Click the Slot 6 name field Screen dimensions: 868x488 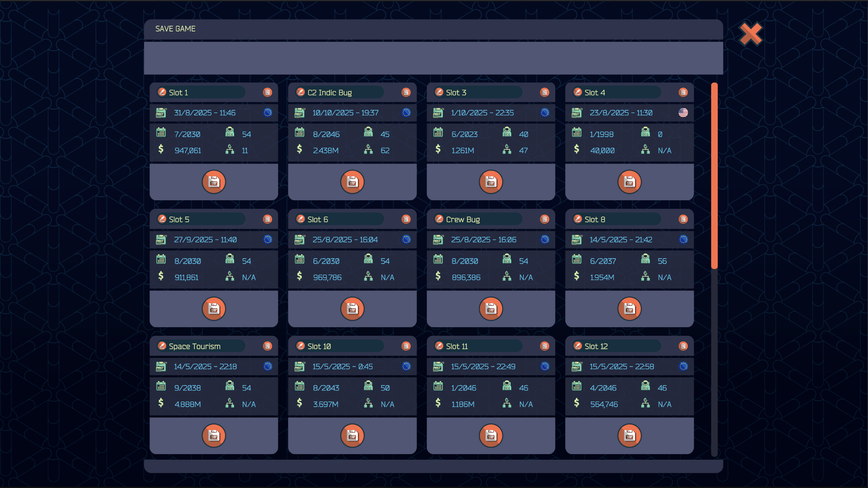pos(344,219)
